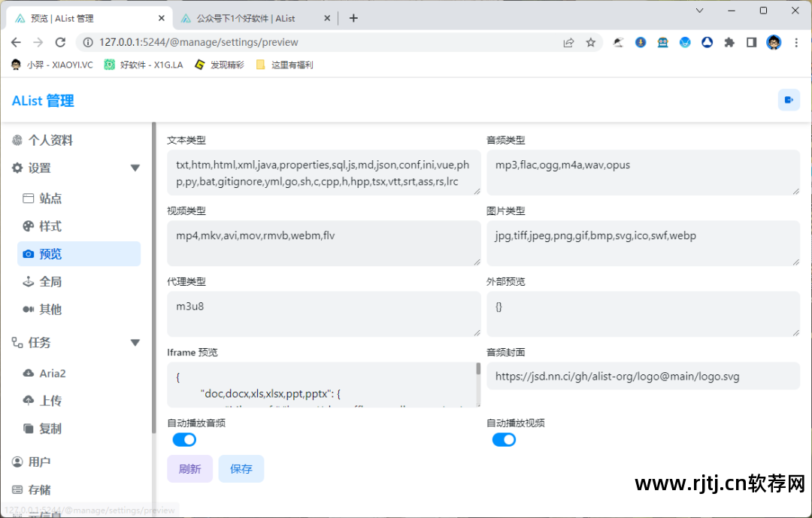The image size is (812, 518).
Task: Turn off the 自动播放视频 video autoplay switch
Action: (504, 439)
